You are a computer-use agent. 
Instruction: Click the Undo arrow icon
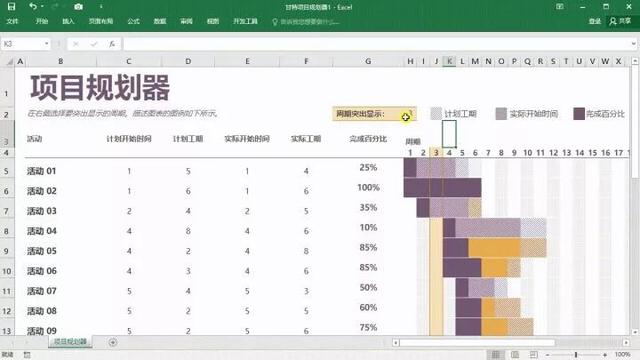33,6
